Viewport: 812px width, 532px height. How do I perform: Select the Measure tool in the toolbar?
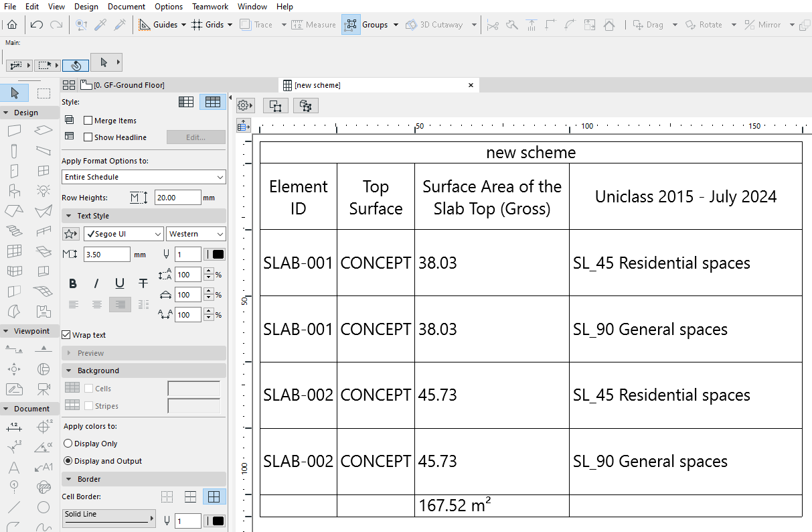312,24
